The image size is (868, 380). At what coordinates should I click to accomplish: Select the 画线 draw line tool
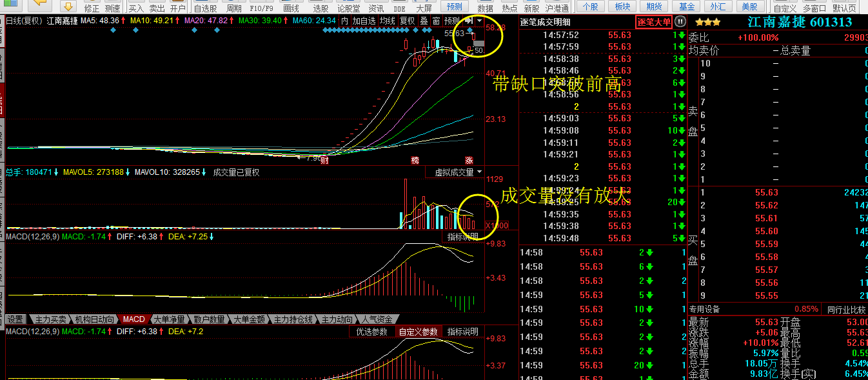(291, 8)
